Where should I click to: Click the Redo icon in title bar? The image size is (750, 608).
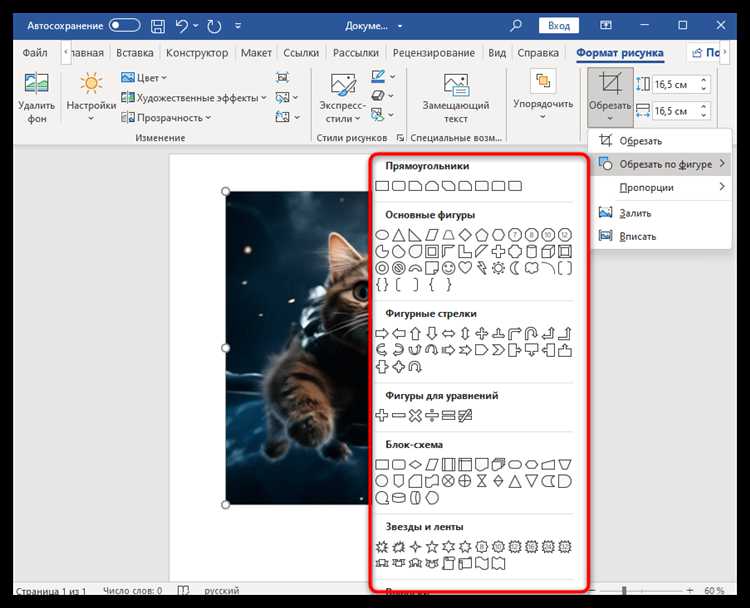[214, 26]
